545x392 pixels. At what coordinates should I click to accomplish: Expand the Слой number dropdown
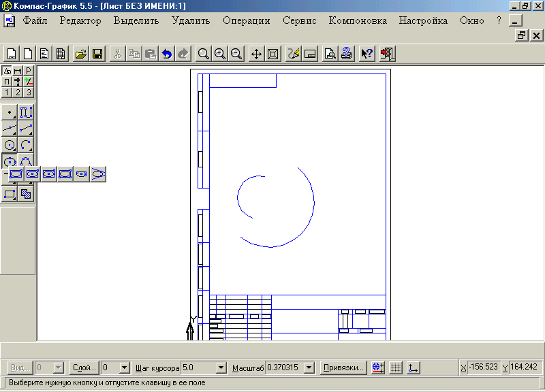pos(125,367)
